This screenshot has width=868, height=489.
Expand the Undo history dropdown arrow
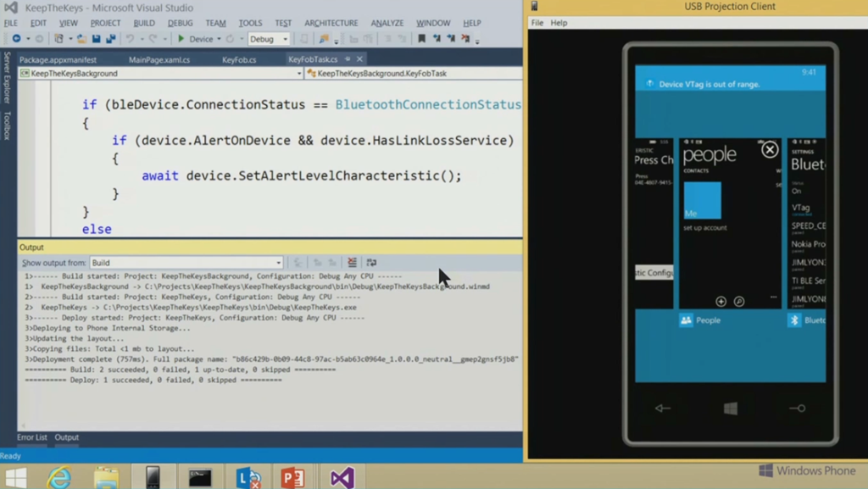pyautogui.click(x=142, y=39)
